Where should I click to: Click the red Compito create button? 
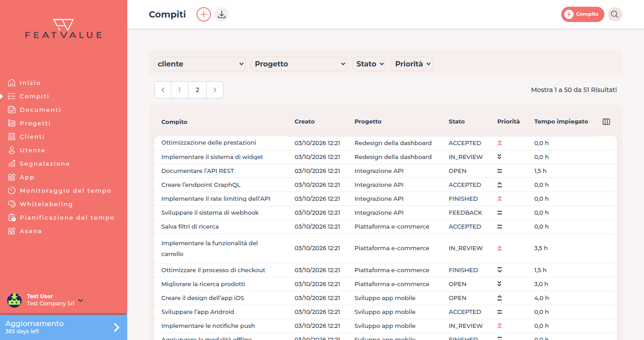(582, 14)
